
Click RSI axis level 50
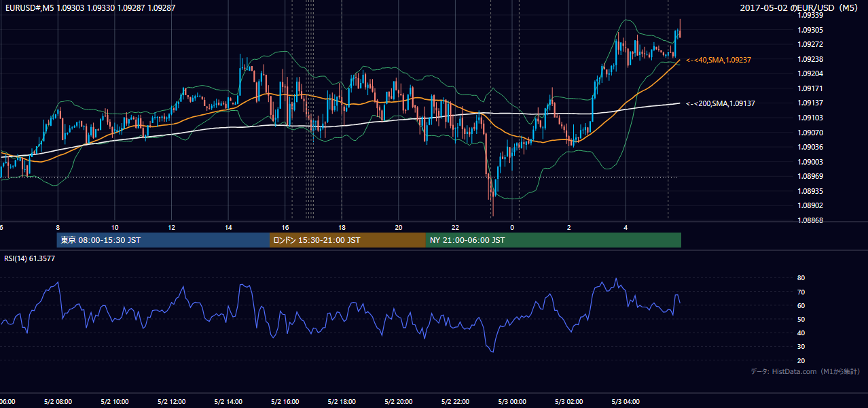[x=801, y=319]
